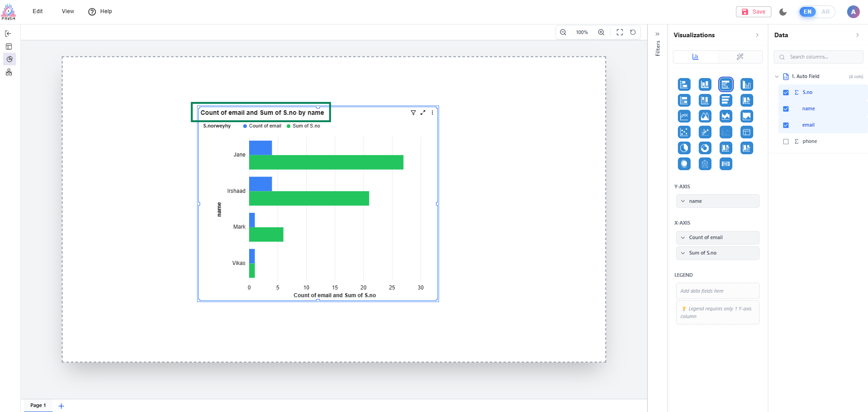The height and width of the screenshot is (412, 868).
Task: Click the filter icon on the chart
Action: 413,113
